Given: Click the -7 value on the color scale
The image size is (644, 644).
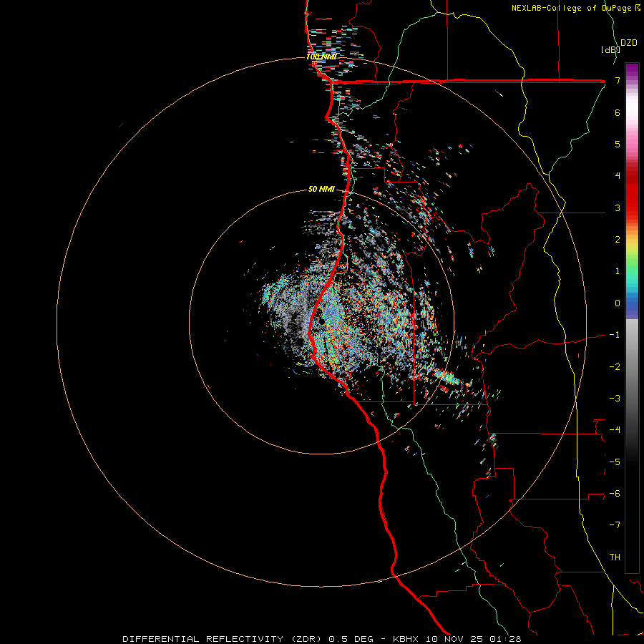Looking at the screenshot, I should click(615, 525).
